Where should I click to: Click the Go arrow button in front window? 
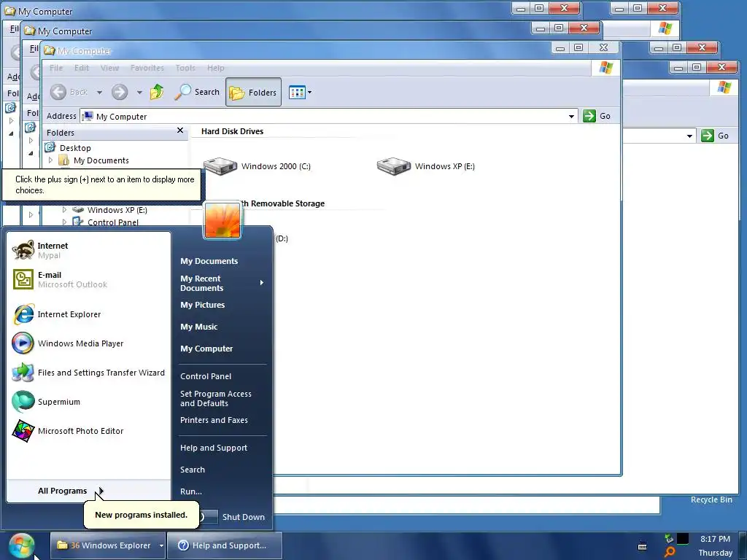point(589,116)
